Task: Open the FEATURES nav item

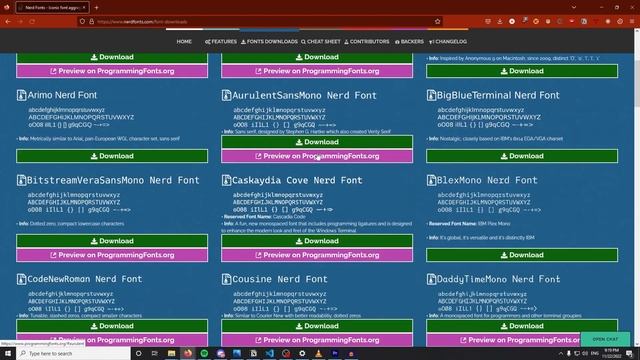Action: pos(221,42)
